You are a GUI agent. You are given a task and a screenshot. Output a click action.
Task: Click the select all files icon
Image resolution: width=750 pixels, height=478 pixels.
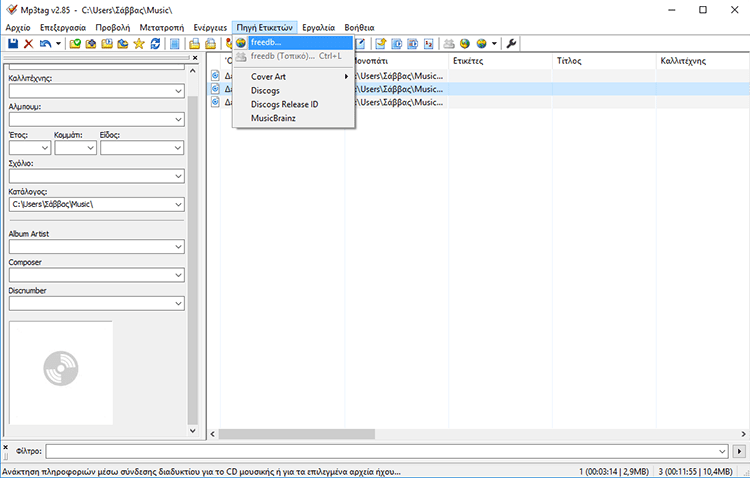click(x=175, y=44)
